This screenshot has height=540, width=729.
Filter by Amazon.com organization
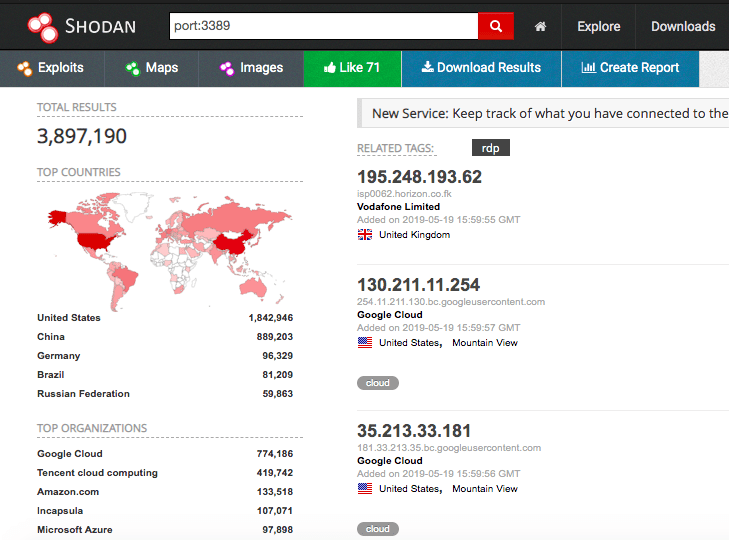click(x=68, y=492)
